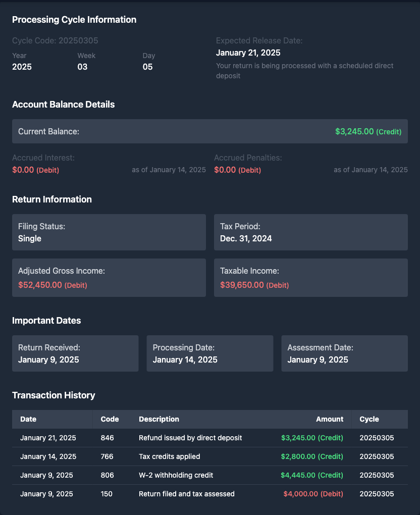The width and height of the screenshot is (420, 515).
Task: Click the Tax Period card
Action: [310, 232]
